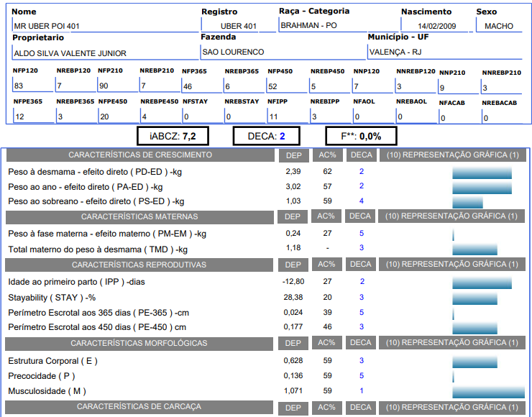The image size is (532, 417).
Task: Click the Nome field containing MR UBER POI 401
Action: pyautogui.click(x=104, y=26)
